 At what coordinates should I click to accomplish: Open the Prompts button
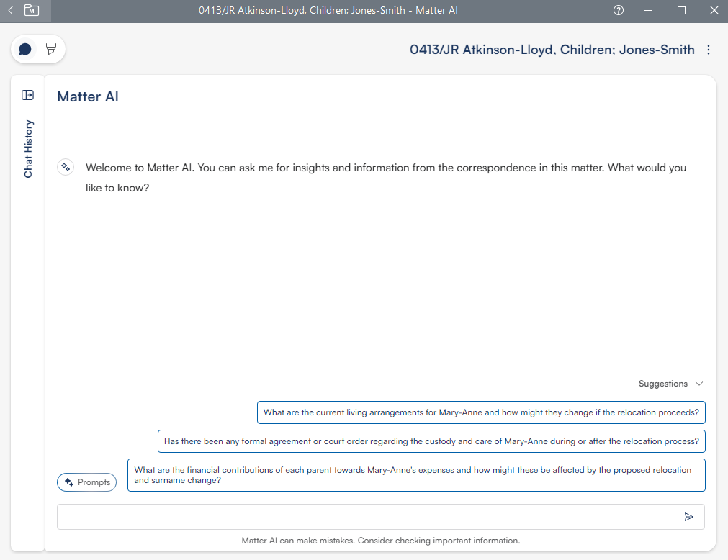(x=86, y=482)
